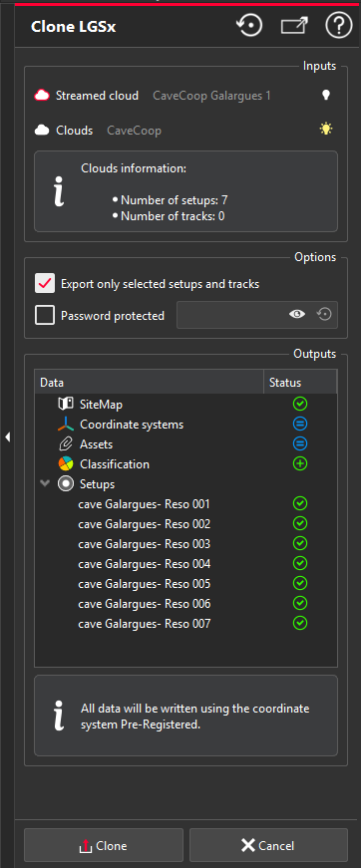361x868 pixels.
Task: Click the blue equals status for Assets
Action: [300, 443]
